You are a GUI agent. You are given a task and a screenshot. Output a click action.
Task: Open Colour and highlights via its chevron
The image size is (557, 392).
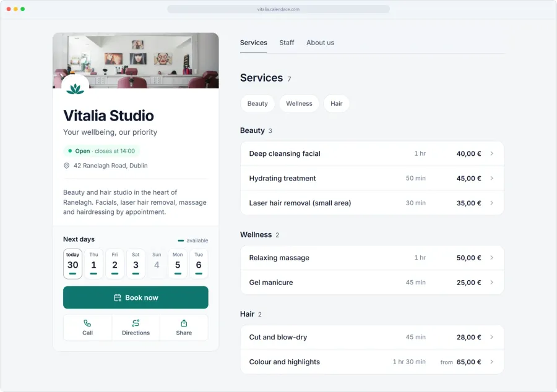(491, 362)
